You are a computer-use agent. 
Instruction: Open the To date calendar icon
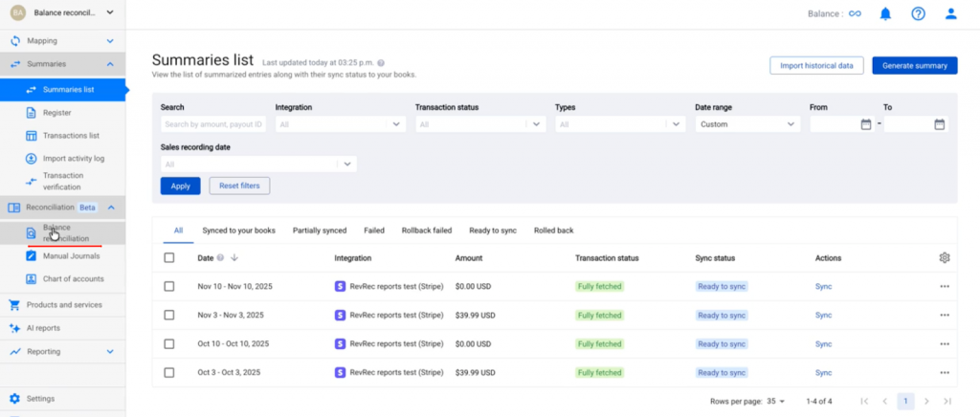[940, 124]
